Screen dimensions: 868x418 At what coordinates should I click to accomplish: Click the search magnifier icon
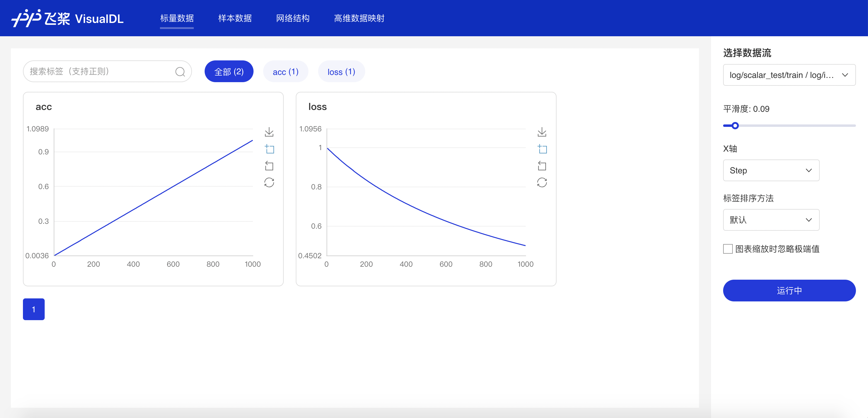click(180, 72)
